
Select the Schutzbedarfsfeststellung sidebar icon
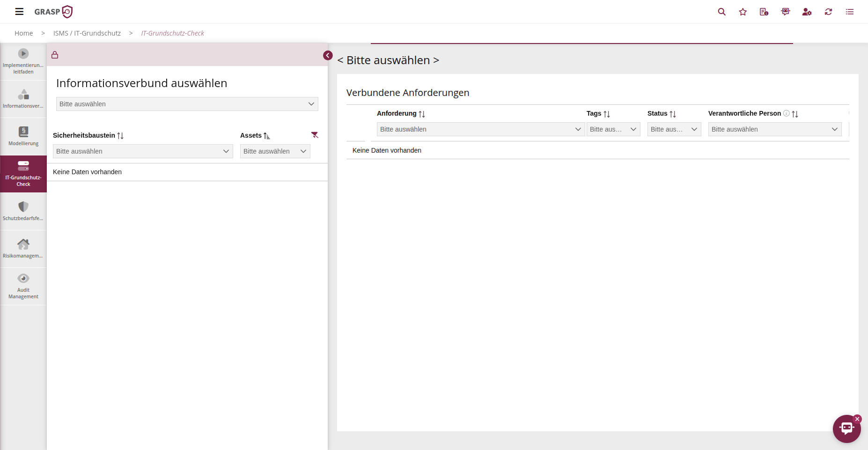pos(23,210)
